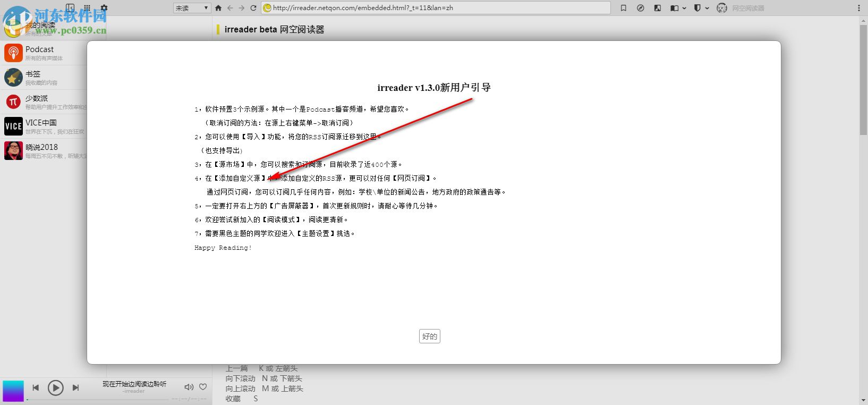868x405 pixels.
Task: Navigate forward with the right arrow
Action: (x=242, y=8)
